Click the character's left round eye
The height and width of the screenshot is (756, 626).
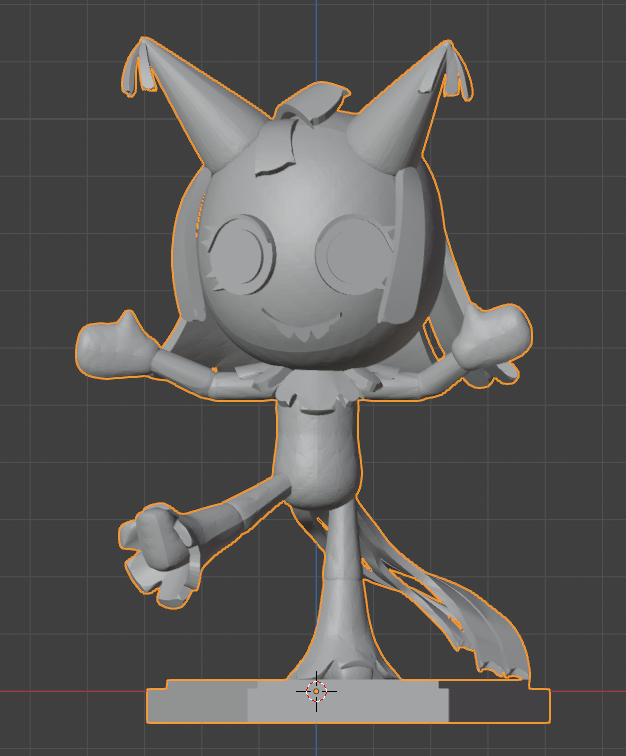pos(245,251)
